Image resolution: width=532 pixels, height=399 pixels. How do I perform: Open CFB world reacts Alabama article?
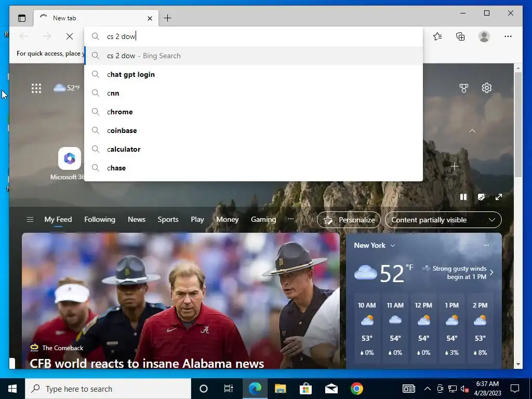[147, 363]
